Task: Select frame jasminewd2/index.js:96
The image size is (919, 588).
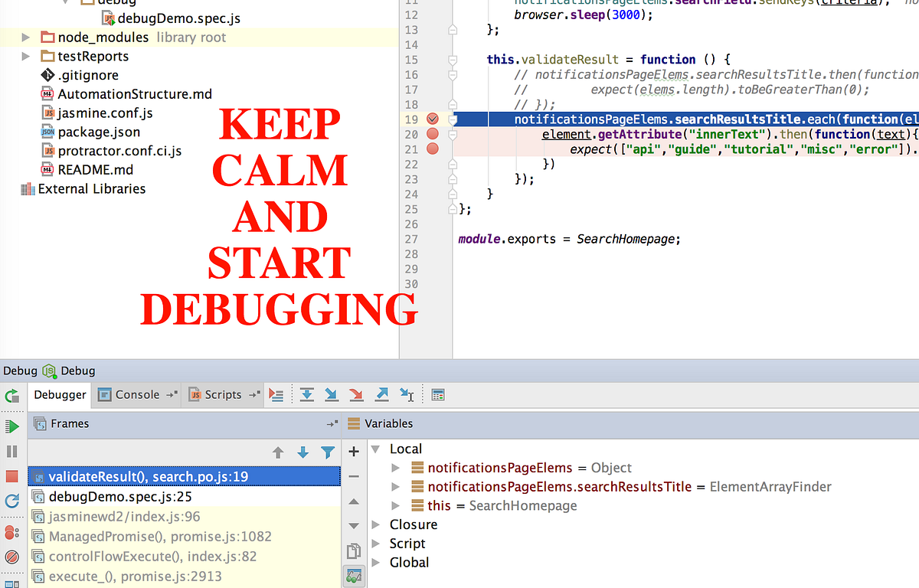Action: (x=184, y=517)
